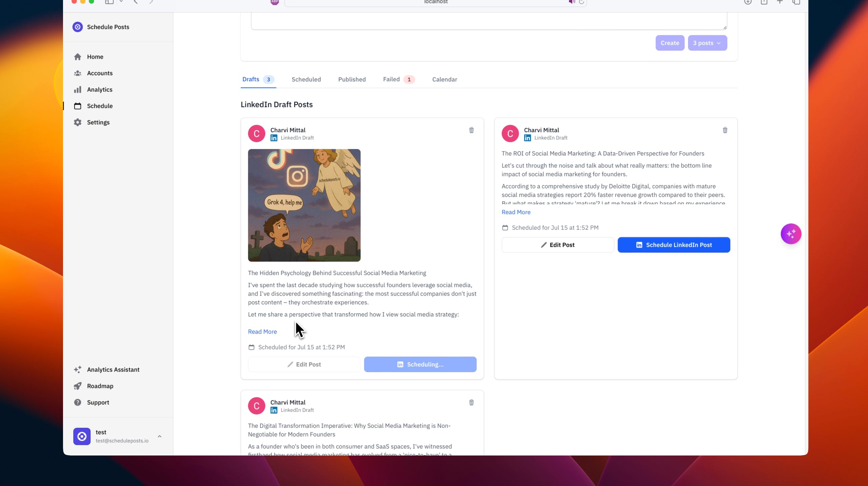Click the Scheduling... button

point(420,364)
